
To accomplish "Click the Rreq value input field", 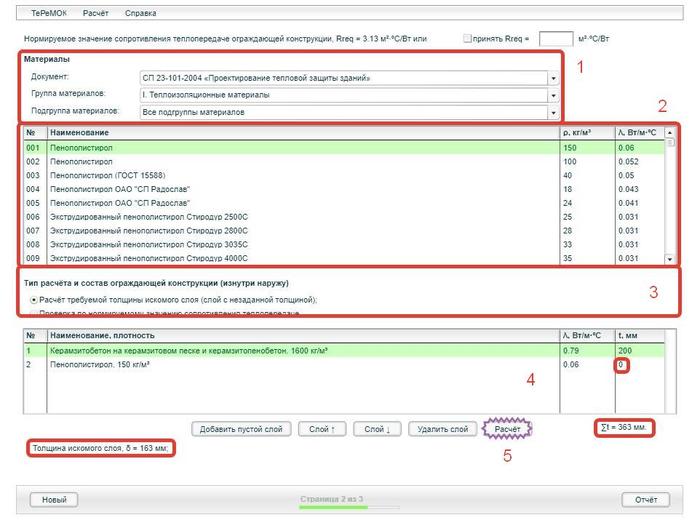I will (555, 39).
